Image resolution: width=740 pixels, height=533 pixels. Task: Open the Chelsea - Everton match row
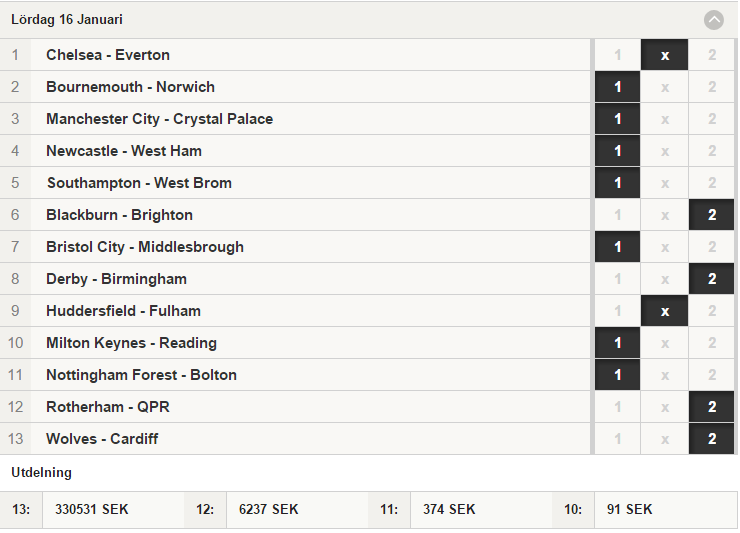point(295,55)
